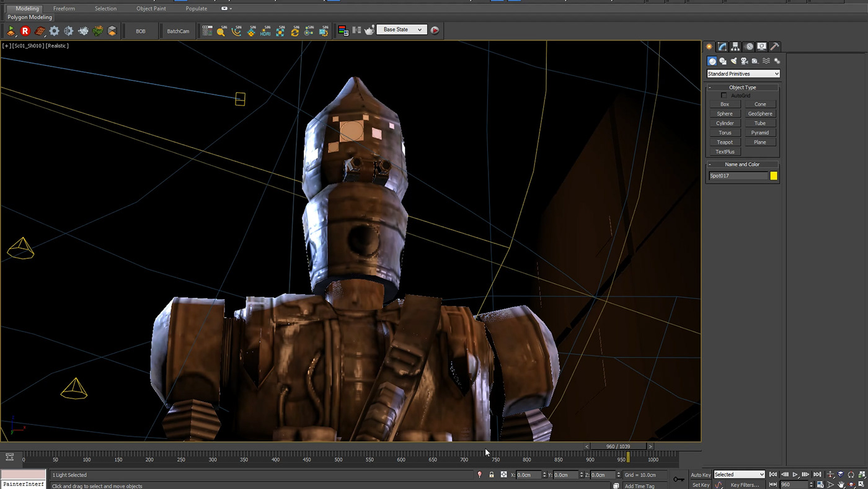The height and width of the screenshot is (489, 868).
Task: Click the green bush scatter icon in toolbar
Action: [98, 30]
